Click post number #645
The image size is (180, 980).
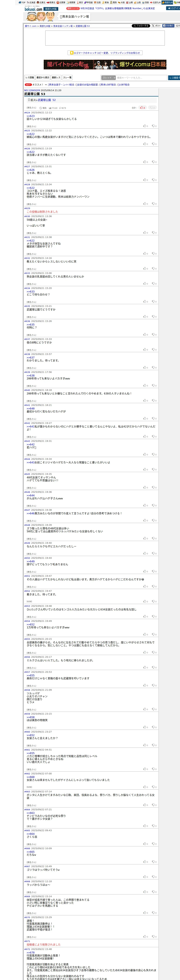pos(27,474)
